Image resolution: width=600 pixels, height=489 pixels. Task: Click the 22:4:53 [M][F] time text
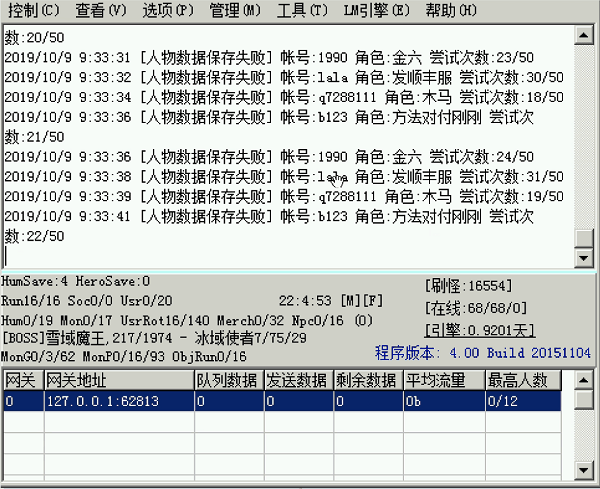331,301
